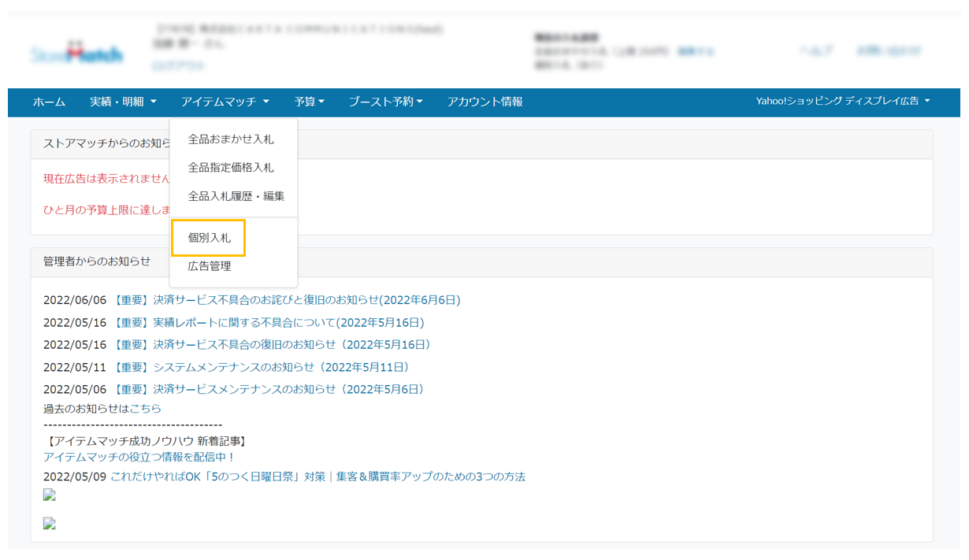This screenshot has height=560, width=969.
Task: Click the 管理者からのお知らせ panel heading
Action: pos(97,261)
